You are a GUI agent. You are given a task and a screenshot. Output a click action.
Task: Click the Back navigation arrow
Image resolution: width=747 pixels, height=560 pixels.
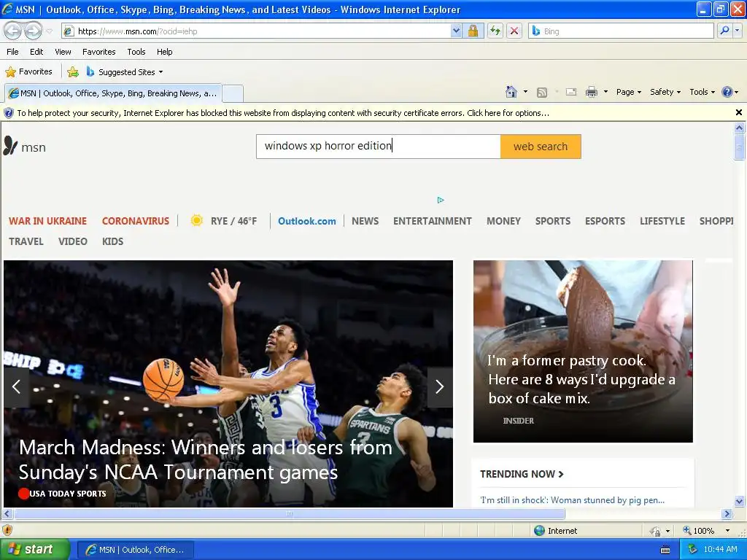13,31
